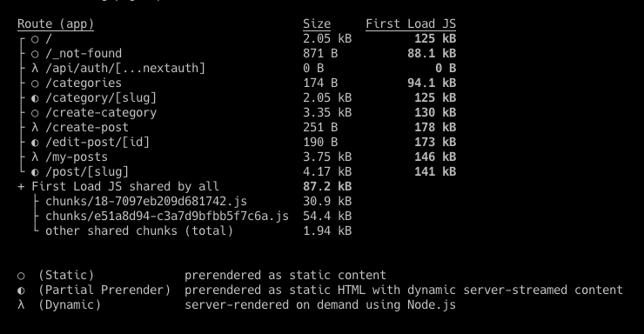Click the First Load JS column header

click(x=411, y=24)
